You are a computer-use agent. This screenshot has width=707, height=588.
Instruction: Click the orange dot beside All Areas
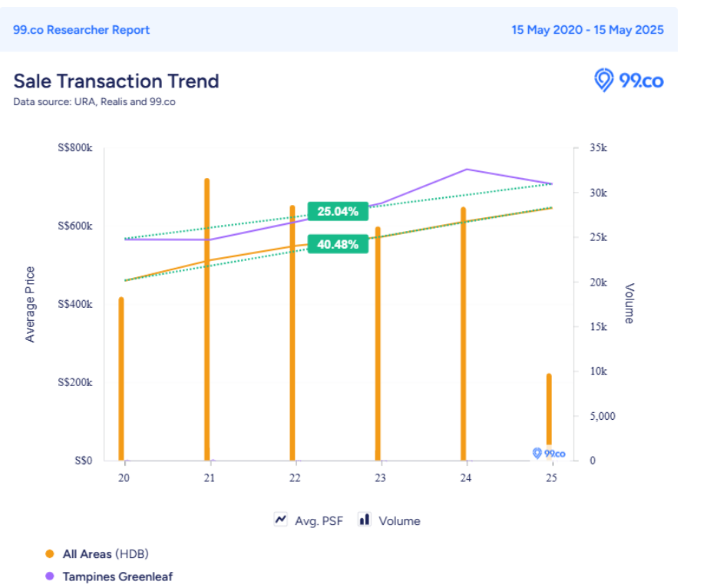pos(50,553)
